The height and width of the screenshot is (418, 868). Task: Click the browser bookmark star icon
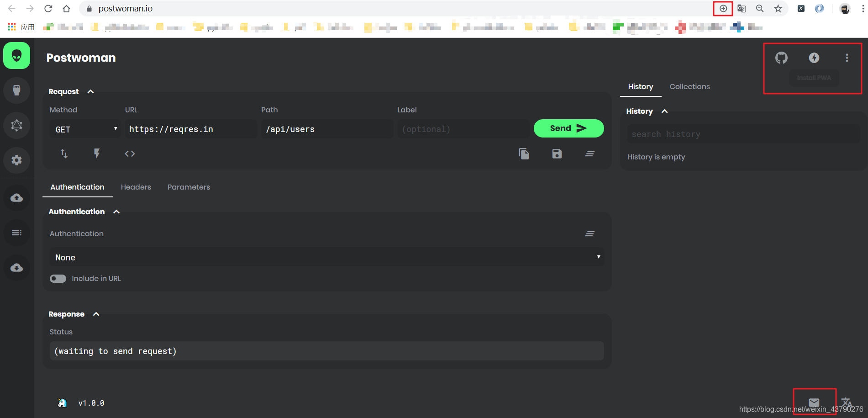[x=778, y=9]
